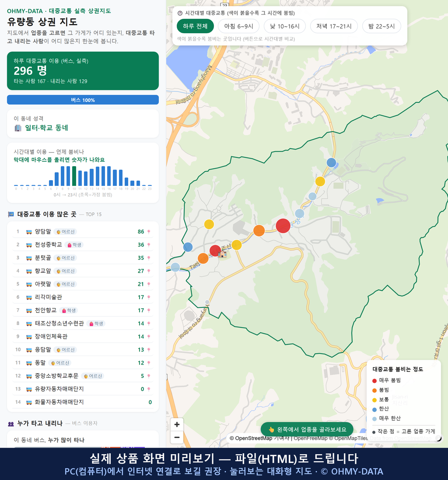
Task: Click the 유량동 상권 지도 page title
Action: (42, 22)
